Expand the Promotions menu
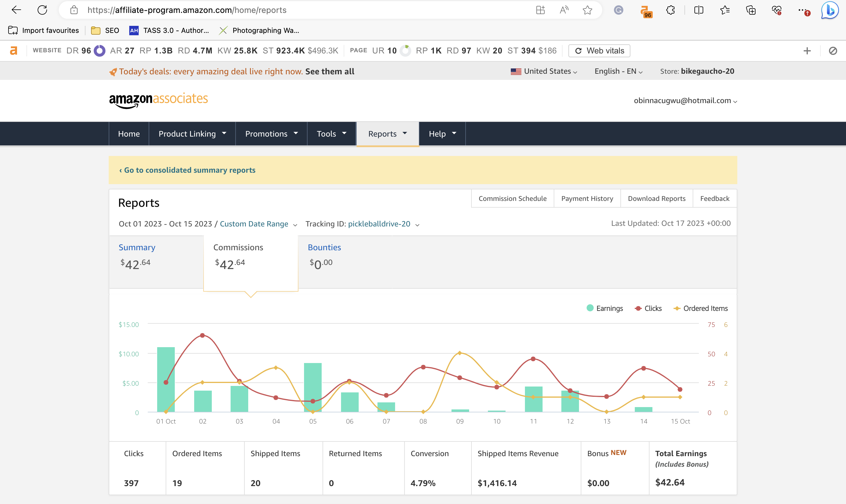The height and width of the screenshot is (504, 846). pos(271,134)
